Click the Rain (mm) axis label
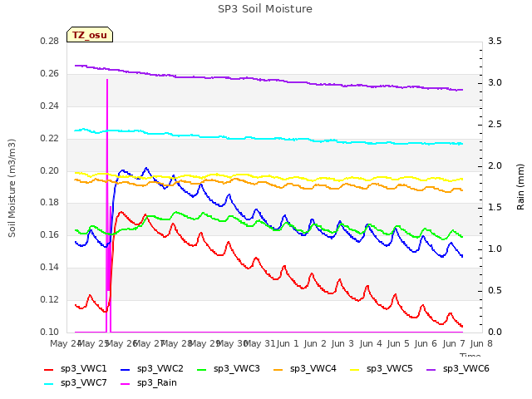The height and width of the screenshot is (399, 532). [520, 187]
